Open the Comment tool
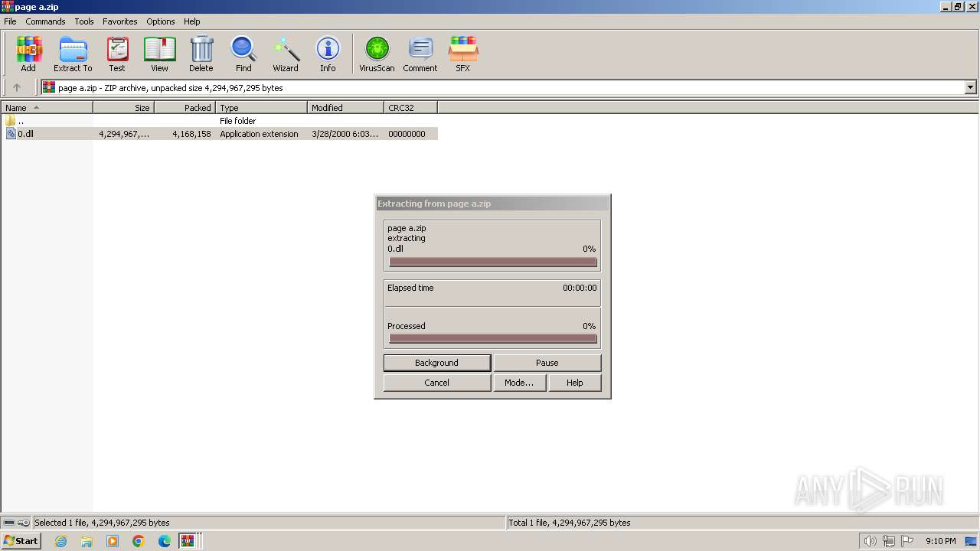This screenshot has width=980, height=551. 420,54
